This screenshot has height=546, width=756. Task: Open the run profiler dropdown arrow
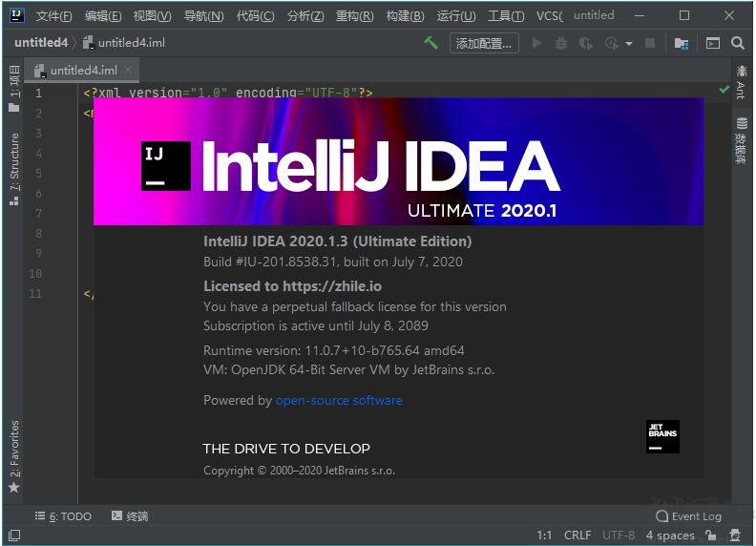coord(629,44)
